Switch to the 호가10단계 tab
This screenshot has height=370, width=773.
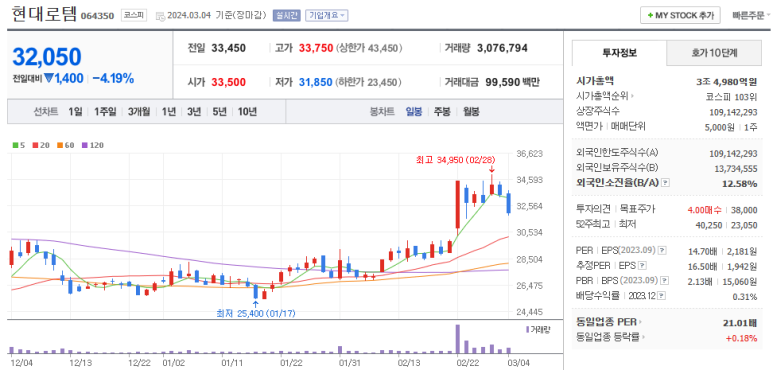714,53
